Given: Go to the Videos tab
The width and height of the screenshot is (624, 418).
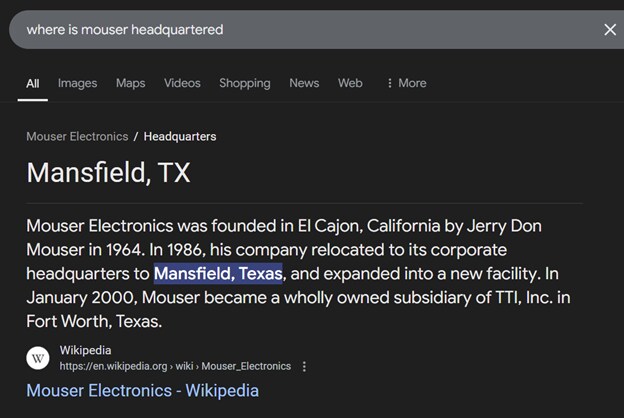Looking at the screenshot, I should coord(182,83).
